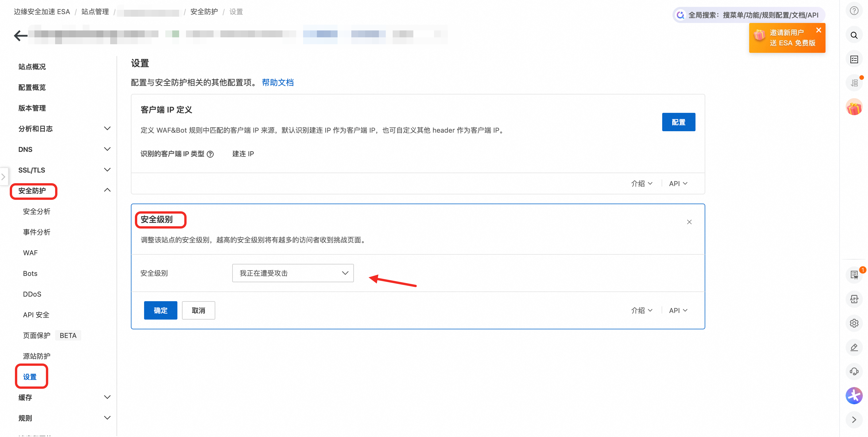This screenshot has height=437, width=868.
Task: Open the WAF menu item
Action: 30,253
